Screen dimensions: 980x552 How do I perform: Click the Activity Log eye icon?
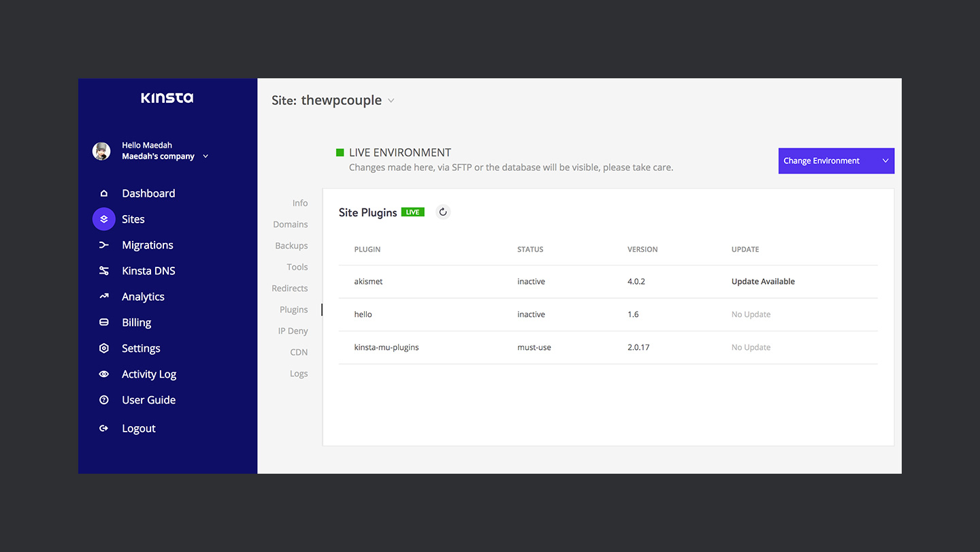click(103, 374)
